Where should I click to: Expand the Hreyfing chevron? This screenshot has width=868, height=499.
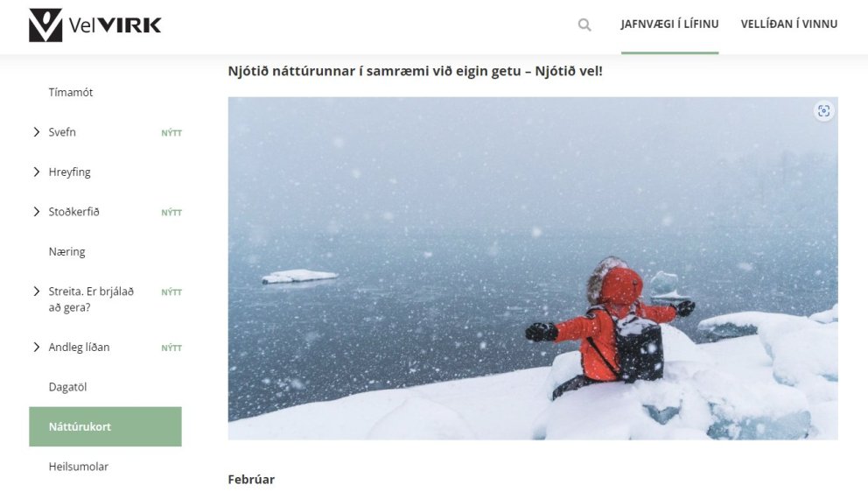click(37, 172)
